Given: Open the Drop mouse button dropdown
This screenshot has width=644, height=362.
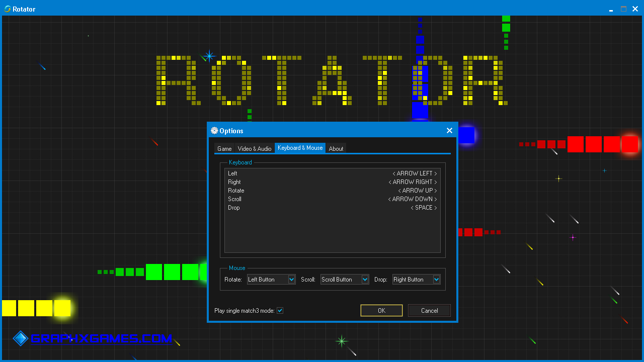Looking at the screenshot, I should pyautogui.click(x=436, y=280).
